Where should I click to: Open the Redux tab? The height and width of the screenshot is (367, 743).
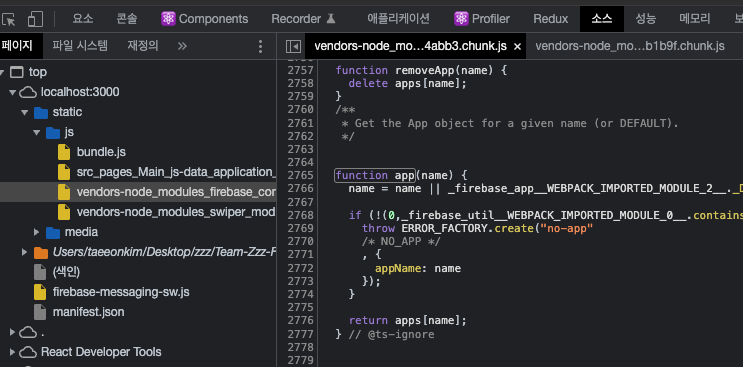551,19
